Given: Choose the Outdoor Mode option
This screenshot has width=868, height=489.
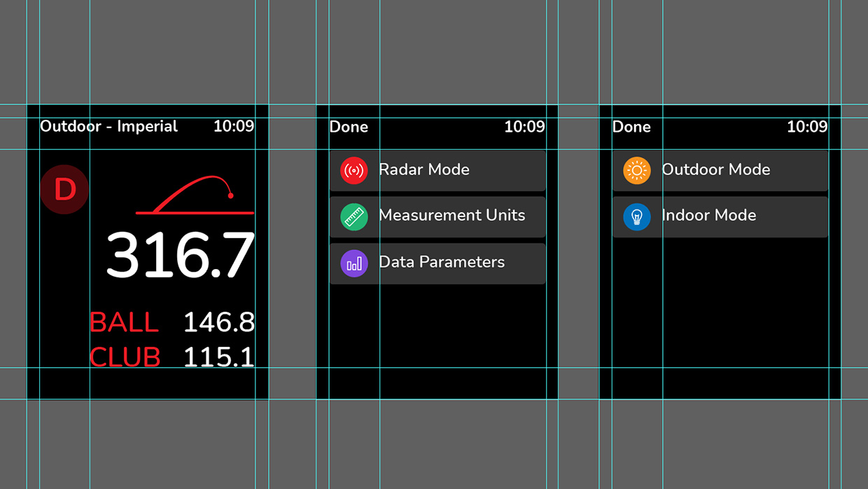Looking at the screenshot, I should 720,170.
